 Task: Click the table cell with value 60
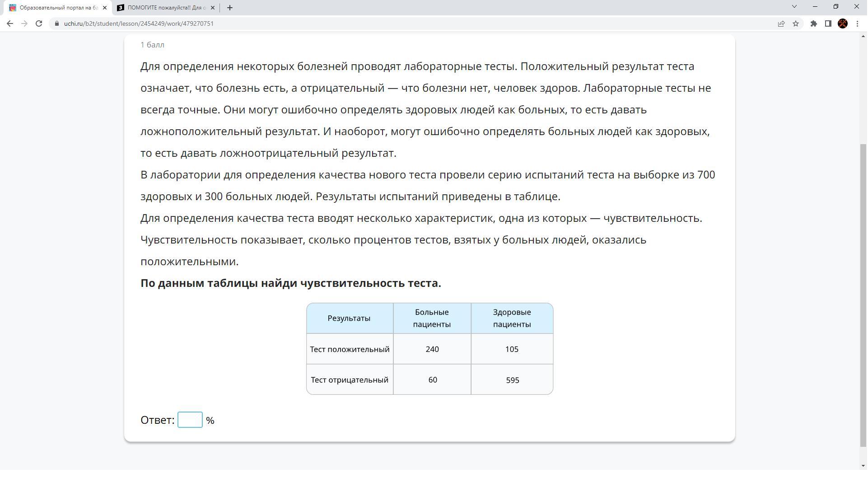pos(432,380)
